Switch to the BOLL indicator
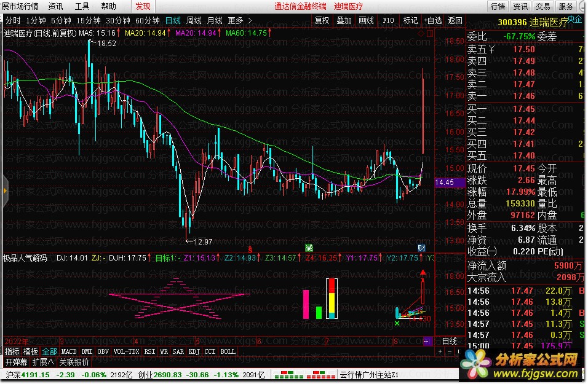 coord(228,351)
